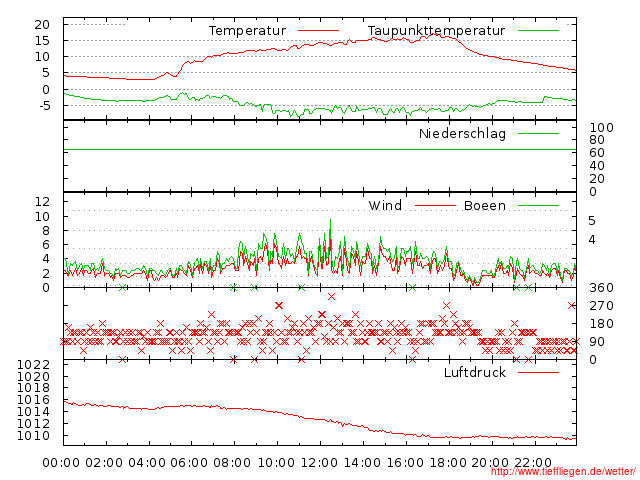
Task: Open the tieffliegen.de/wetter link
Action: (563, 471)
